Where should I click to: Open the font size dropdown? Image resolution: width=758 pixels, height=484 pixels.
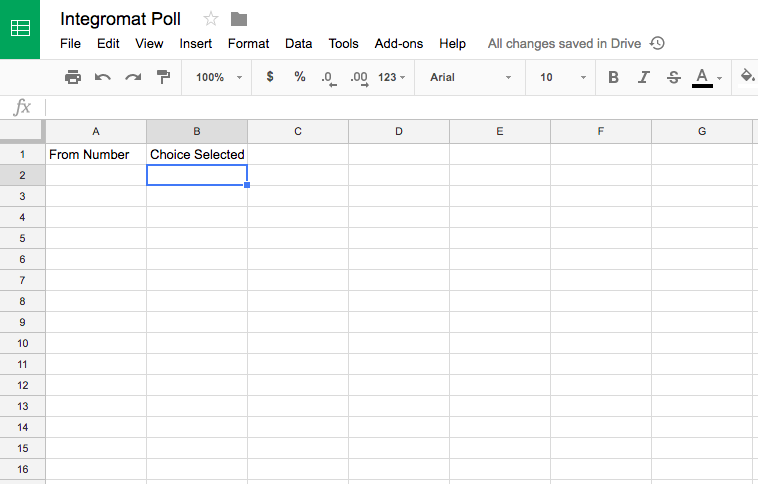click(x=563, y=77)
